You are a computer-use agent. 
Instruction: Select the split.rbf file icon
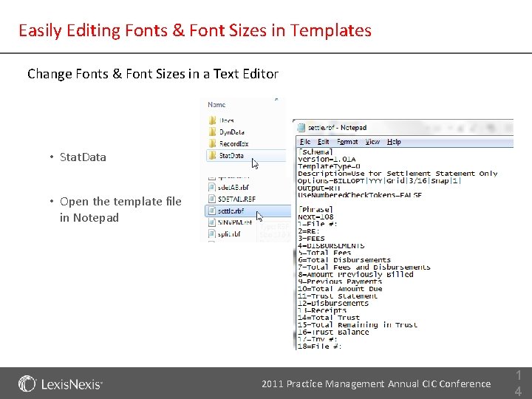tap(212, 233)
